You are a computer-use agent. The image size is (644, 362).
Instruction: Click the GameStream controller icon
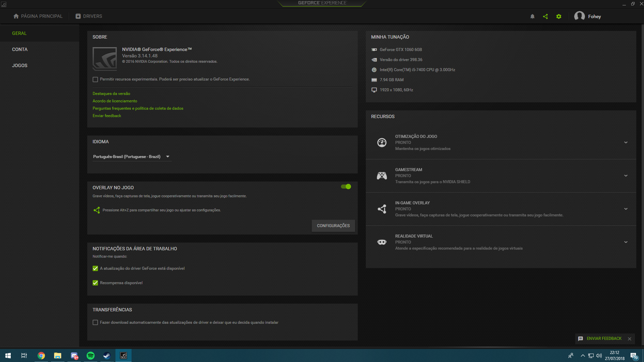(382, 176)
